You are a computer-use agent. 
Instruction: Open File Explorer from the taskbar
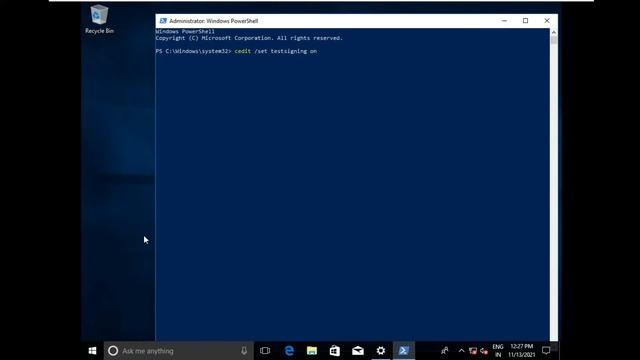[x=312, y=351]
